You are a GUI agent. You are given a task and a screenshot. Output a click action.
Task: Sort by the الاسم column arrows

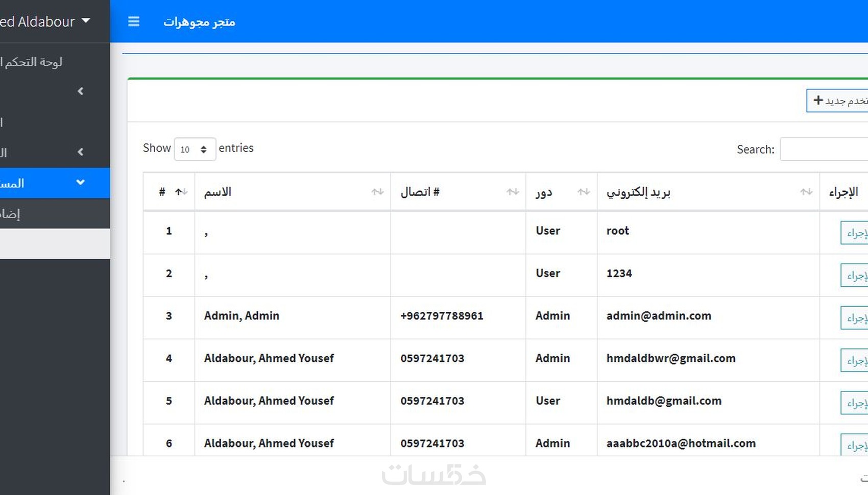[x=377, y=192]
